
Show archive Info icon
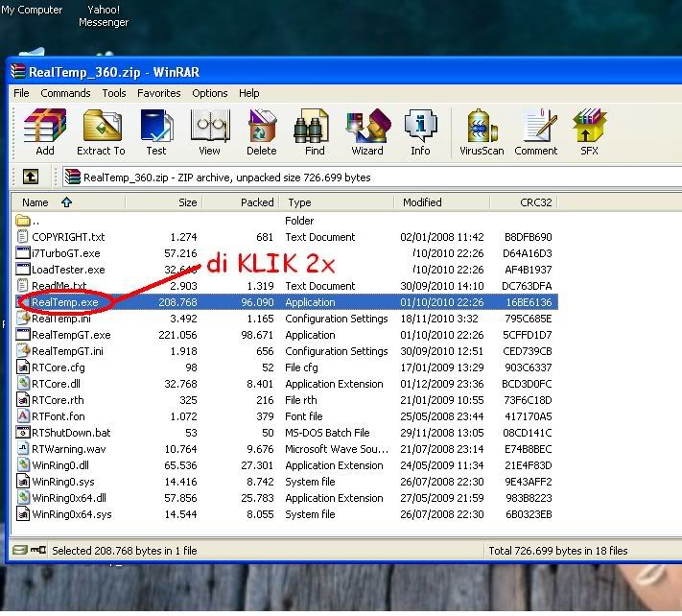tap(420, 126)
